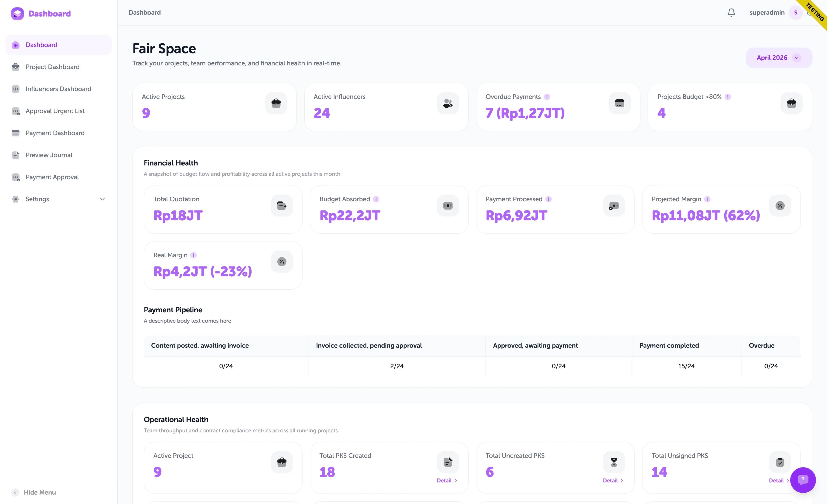Click the Rp4,2JT (-23%) Real Margin value
This screenshot has height=504, width=827.
[x=203, y=271]
